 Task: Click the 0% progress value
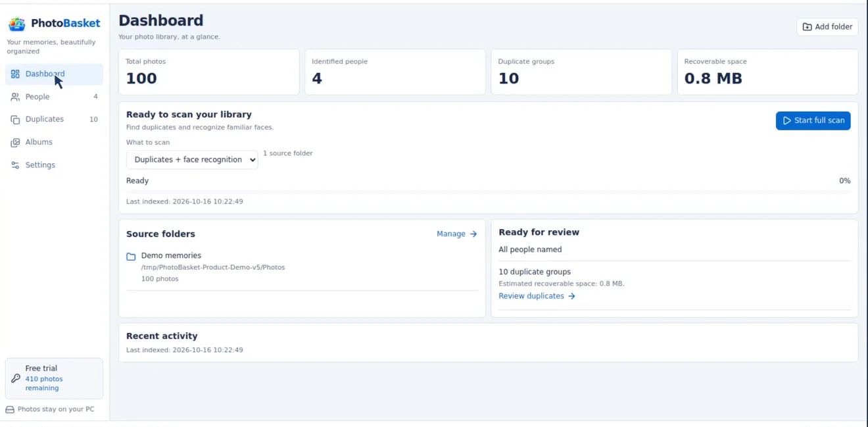(x=844, y=181)
